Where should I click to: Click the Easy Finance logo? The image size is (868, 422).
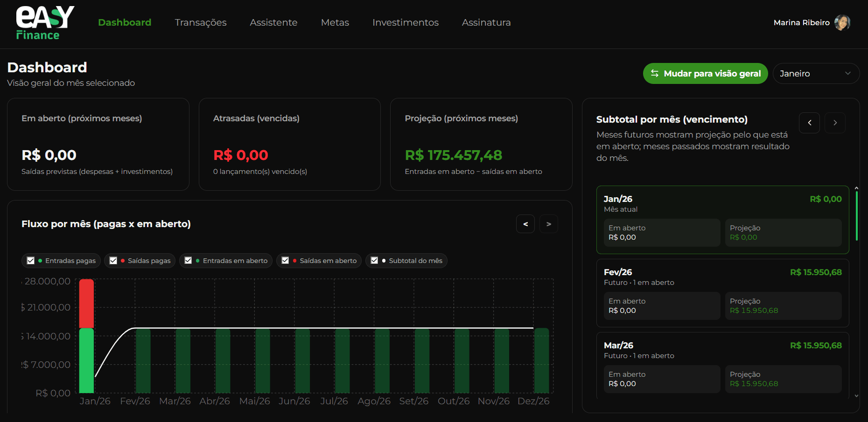tap(45, 23)
